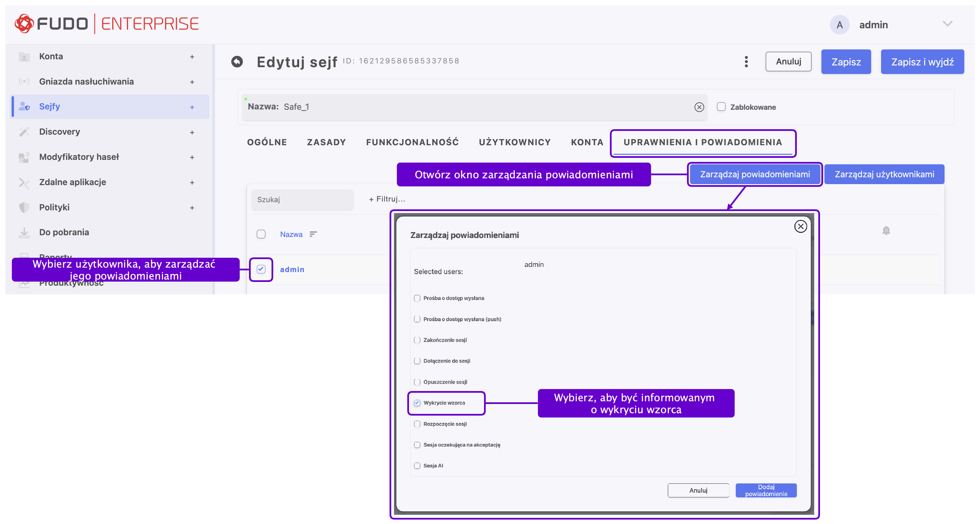Switch to the UŻYTKOWNICY tab
This screenshot has width=980, height=524.
coord(515,142)
